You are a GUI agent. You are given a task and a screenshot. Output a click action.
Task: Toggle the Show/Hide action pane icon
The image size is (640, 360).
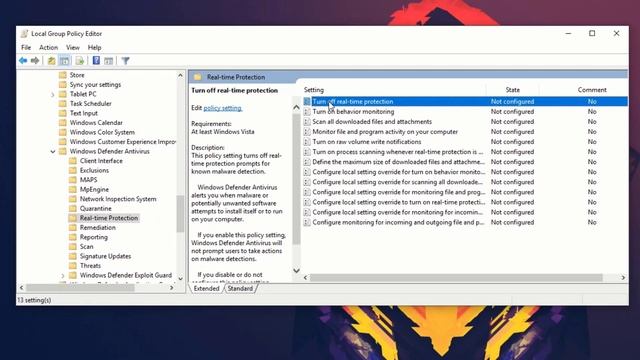pos(109,61)
